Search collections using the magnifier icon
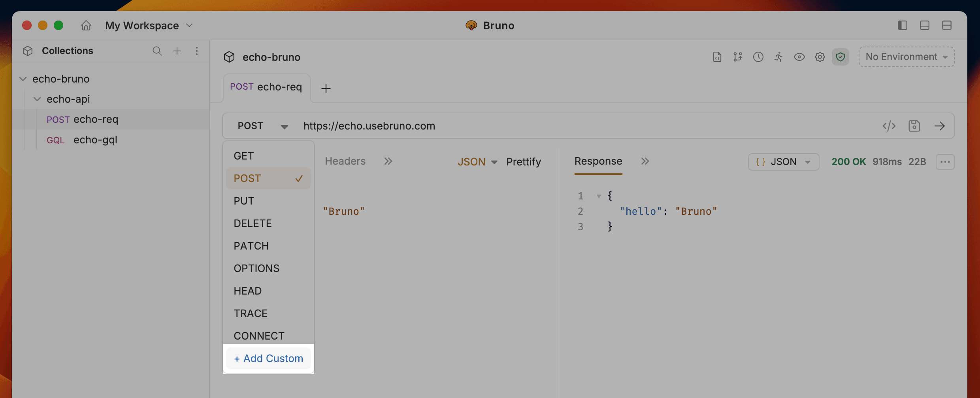 coord(157,51)
